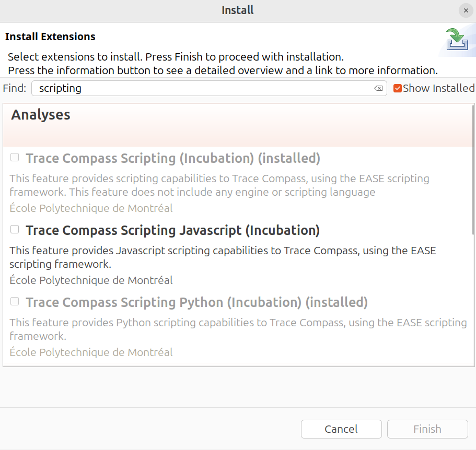Viewport: 476px width, 450px height.
Task: Click the Javascript scripting feature description
Action: tap(223, 257)
